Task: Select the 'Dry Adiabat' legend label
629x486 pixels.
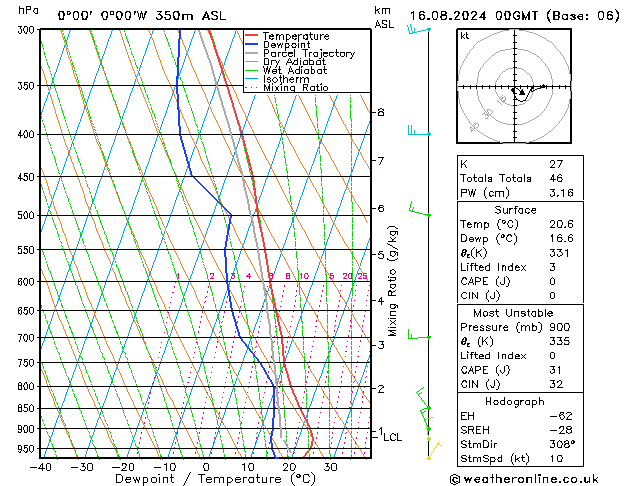Action: pos(294,62)
